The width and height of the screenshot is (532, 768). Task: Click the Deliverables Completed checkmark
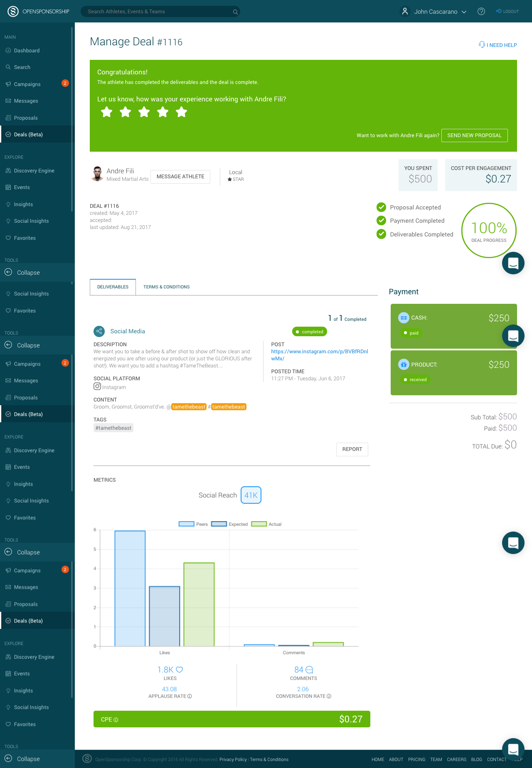381,234
